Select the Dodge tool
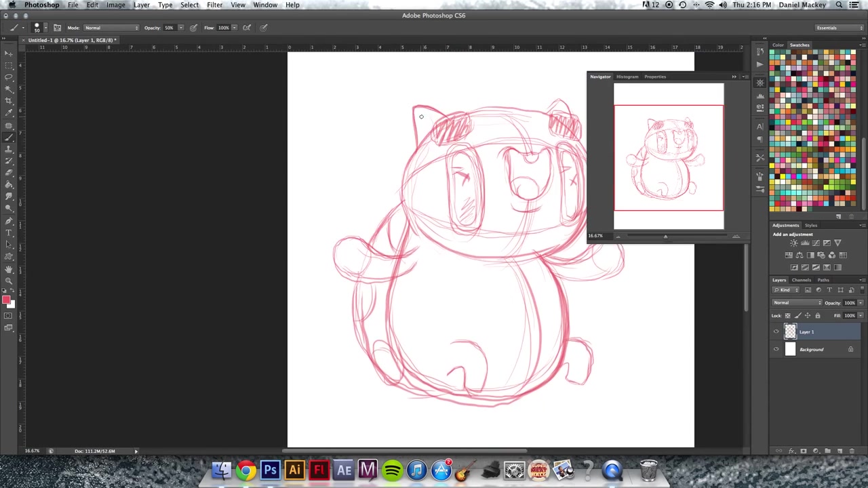 (9, 208)
